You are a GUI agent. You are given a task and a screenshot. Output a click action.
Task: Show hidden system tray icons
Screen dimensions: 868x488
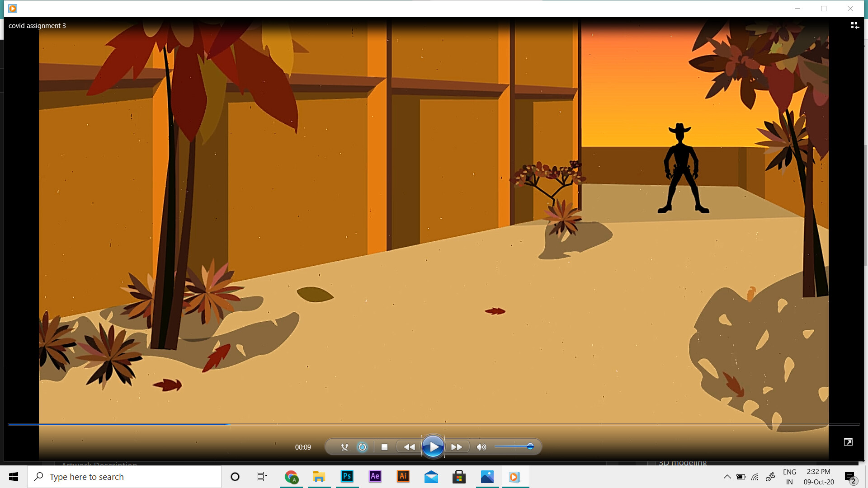point(727,477)
